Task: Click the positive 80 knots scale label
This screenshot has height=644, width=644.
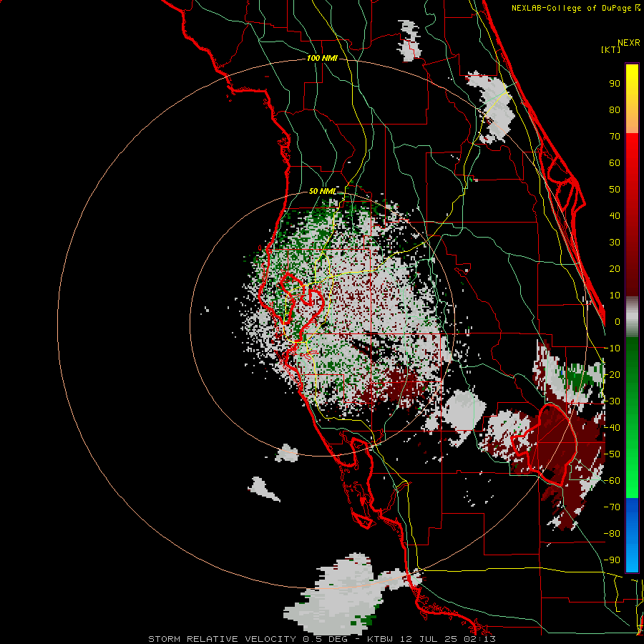Action: click(x=615, y=109)
